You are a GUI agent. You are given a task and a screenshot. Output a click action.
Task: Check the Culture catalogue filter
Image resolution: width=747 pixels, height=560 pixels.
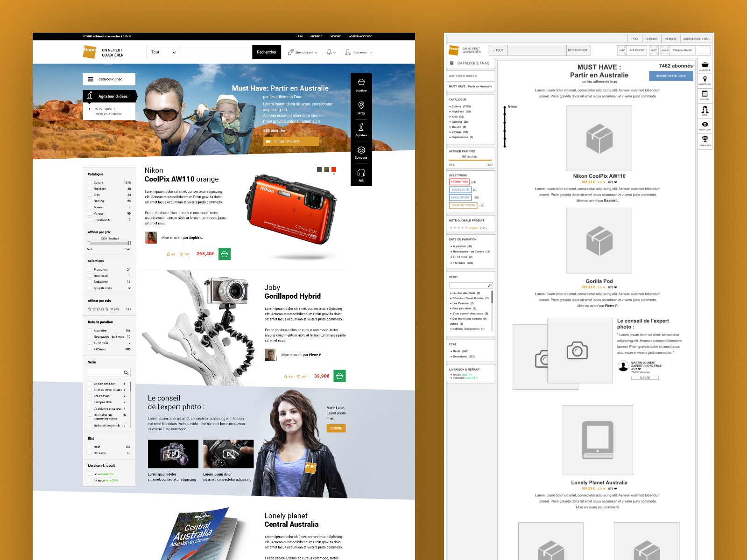pyautogui.click(x=90, y=183)
